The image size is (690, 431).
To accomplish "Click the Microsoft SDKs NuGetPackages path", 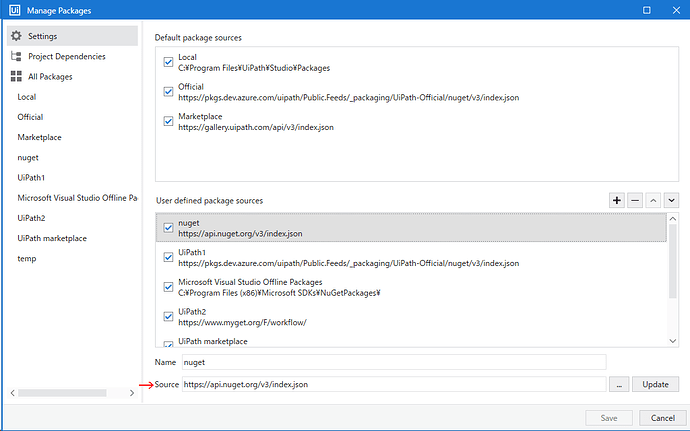I will point(279,293).
